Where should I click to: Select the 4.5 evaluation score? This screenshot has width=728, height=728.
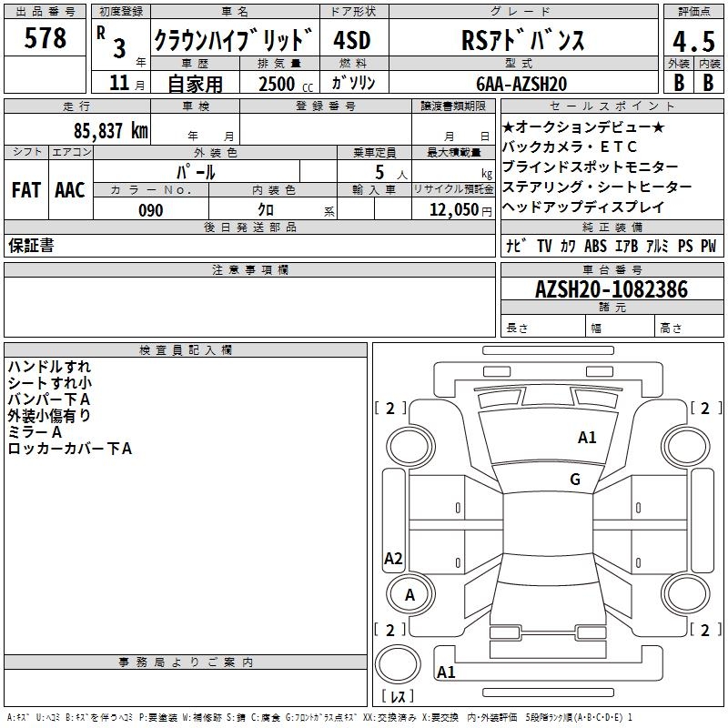692,41
